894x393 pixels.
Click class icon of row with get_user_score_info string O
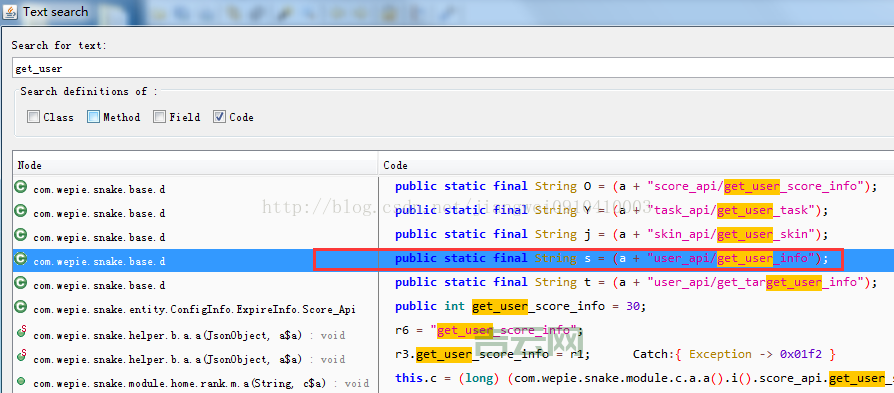(21, 187)
